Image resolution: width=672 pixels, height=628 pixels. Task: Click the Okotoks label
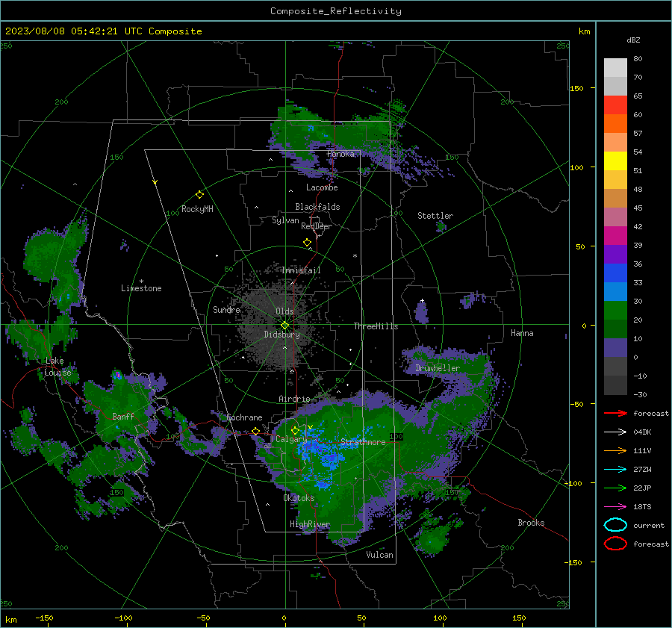tap(299, 498)
